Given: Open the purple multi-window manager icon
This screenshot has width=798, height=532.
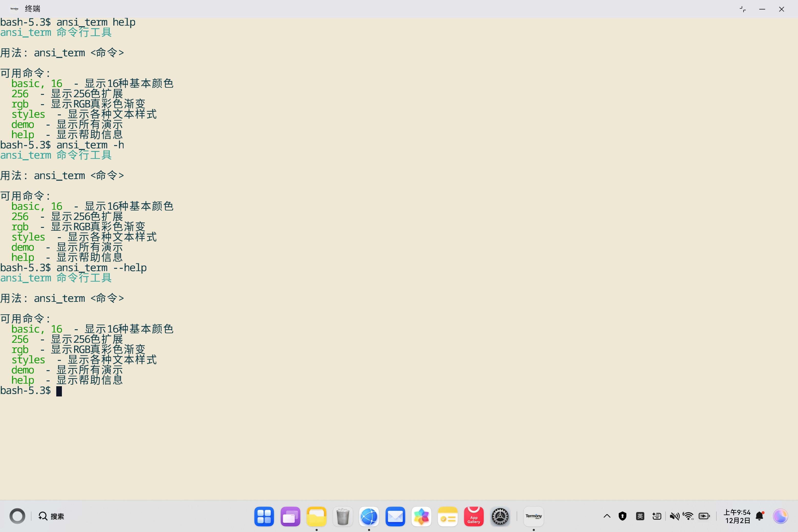Looking at the screenshot, I should (x=290, y=516).
